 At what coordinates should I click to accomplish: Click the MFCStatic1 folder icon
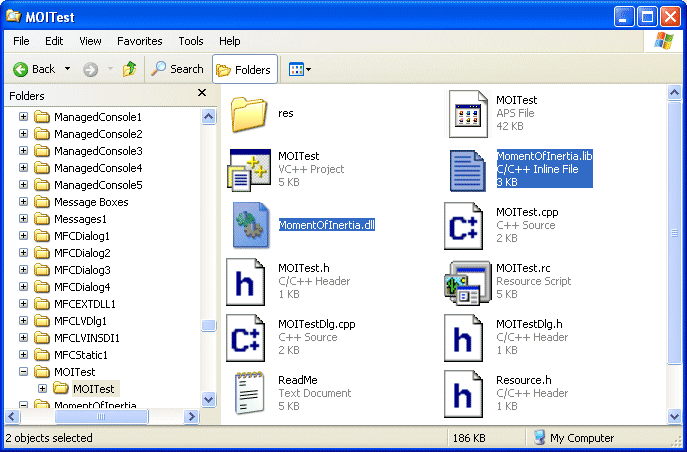(x=42, y=355)
